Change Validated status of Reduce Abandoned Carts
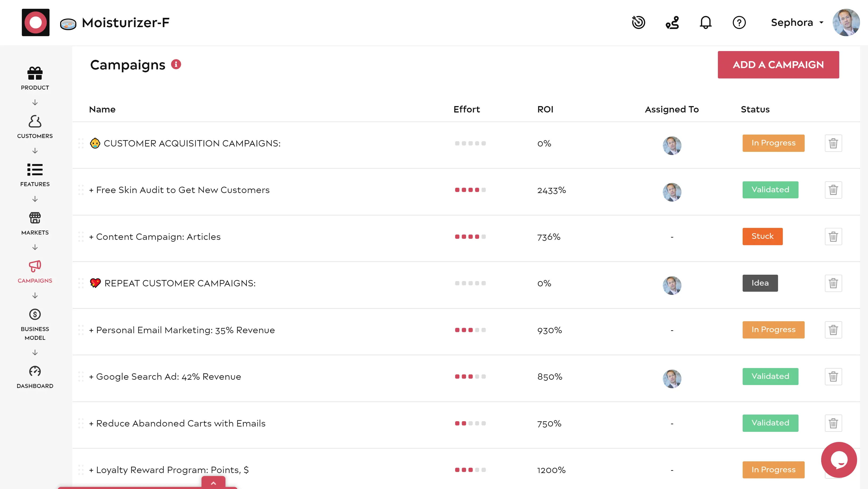The width and height of the screenshot is (868, 489). (x=770, y=423)
